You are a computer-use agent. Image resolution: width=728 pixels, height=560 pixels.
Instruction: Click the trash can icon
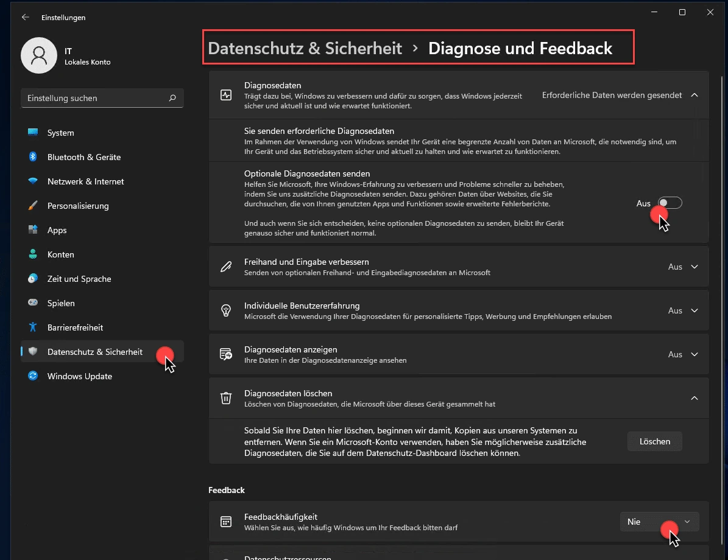(226, 398)
